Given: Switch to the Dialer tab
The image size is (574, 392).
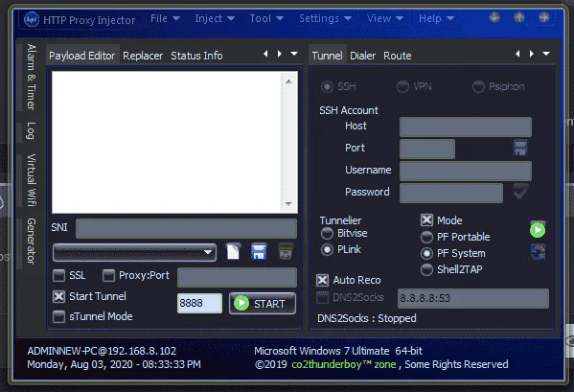Looking at the screenshot, I should 363,56.
